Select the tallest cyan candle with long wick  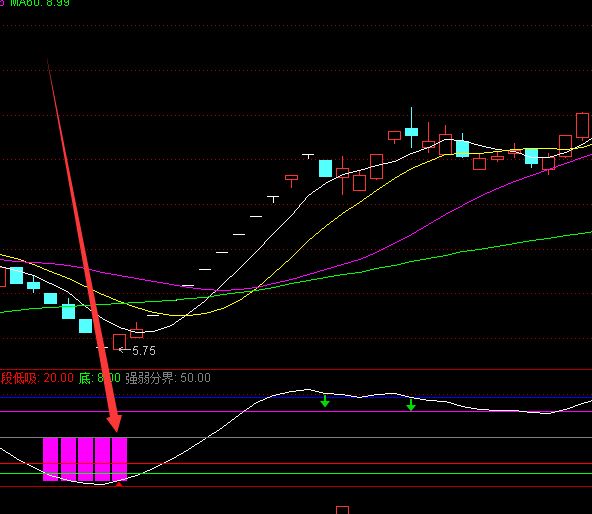click(412, 128)
